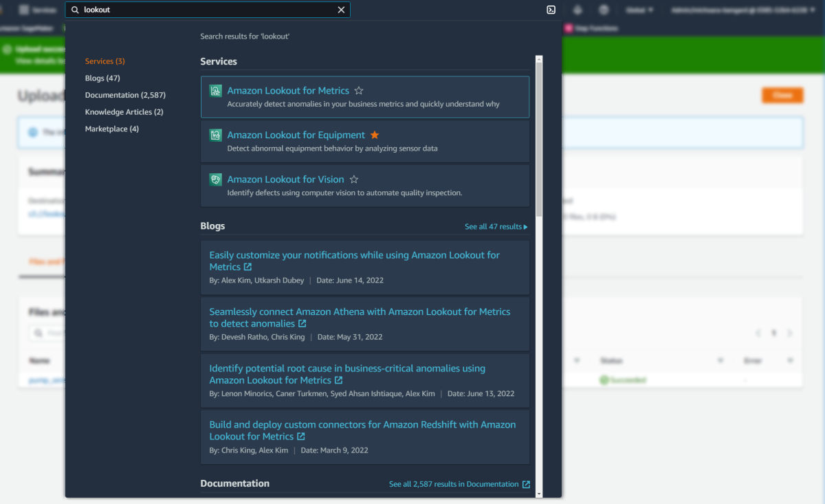This screenshot has height=504, width=825.
Task: Clear the search box with X icon
Action: tap(341, 10)
